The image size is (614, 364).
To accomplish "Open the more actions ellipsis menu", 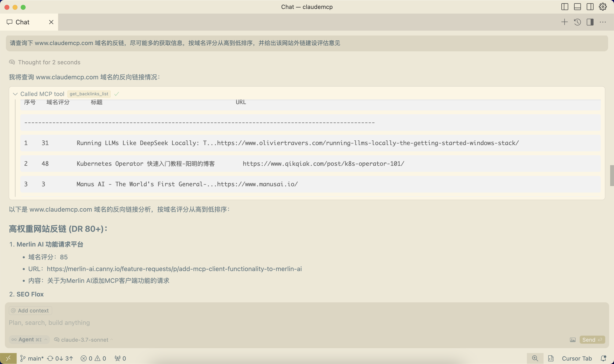I will coord(603,22).
